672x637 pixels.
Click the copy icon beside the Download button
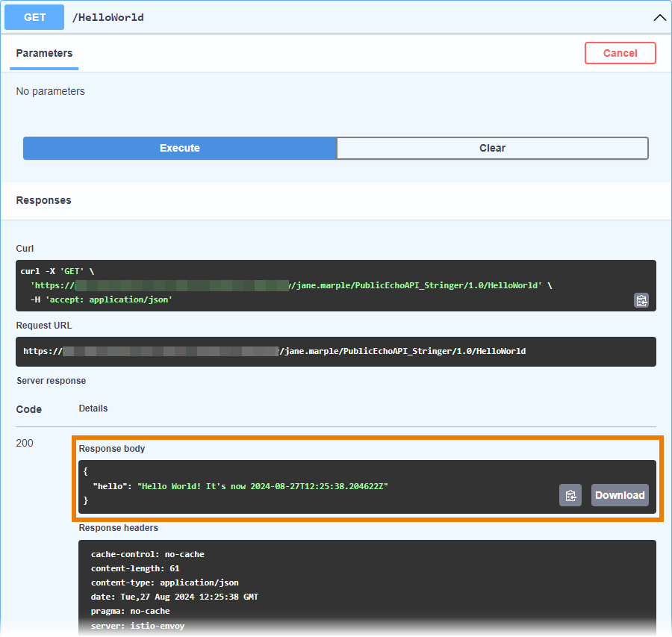570,494
